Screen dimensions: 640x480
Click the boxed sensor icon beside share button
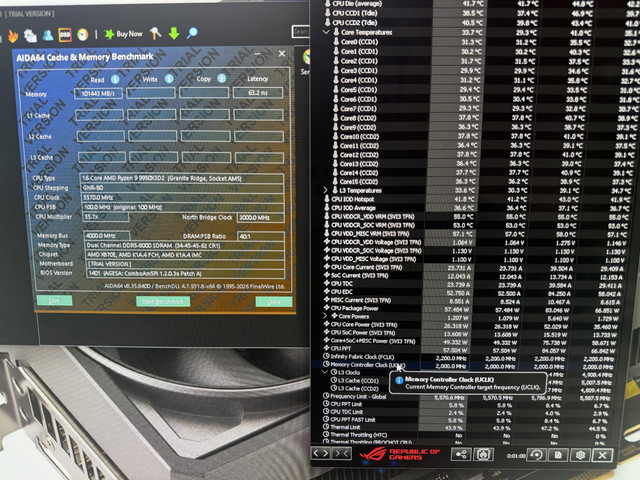point(483,454)
